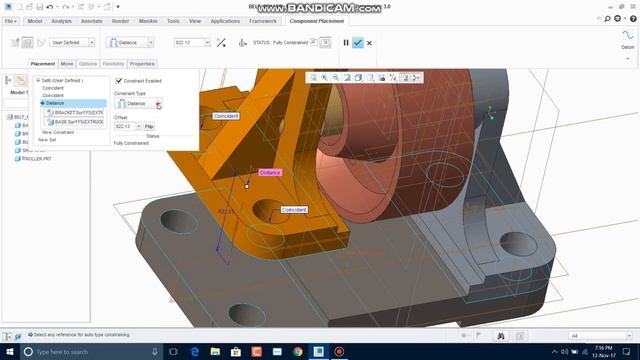Click the Search tool magnifier icon
This screenshot has width=640, height=360.
click(607, 19)
